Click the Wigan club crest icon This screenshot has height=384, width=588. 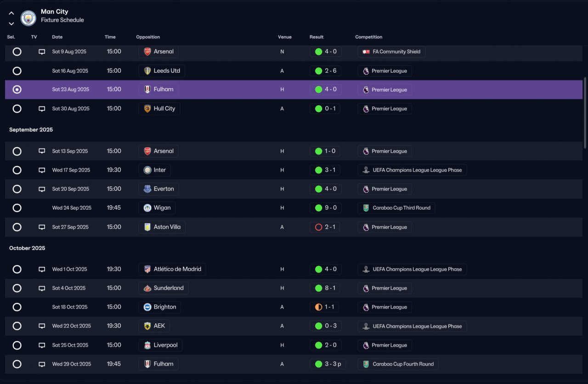point(147,208)
